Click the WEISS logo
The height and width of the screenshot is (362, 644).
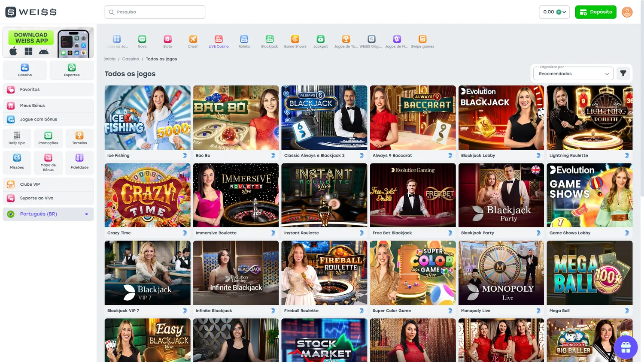tap(31, 12)
